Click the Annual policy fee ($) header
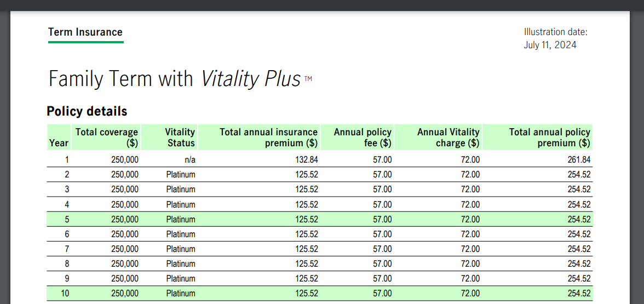 pos(363,137)
